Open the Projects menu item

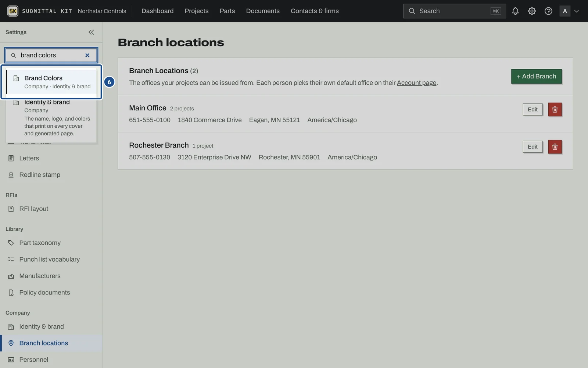(197, 11)
